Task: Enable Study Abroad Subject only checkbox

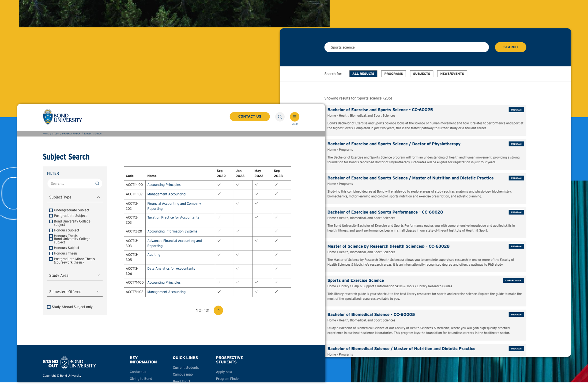Action: click(x=49, y=307)
